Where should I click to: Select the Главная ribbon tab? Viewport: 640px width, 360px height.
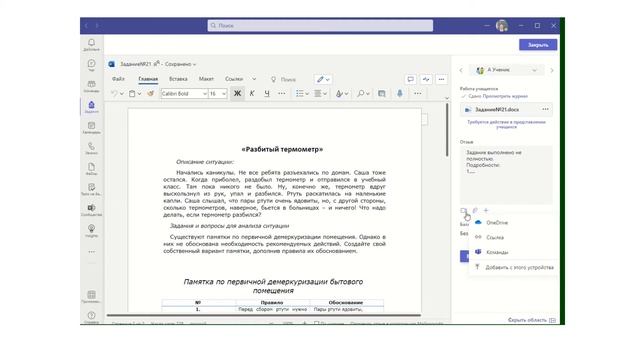(x=148, y=79)
